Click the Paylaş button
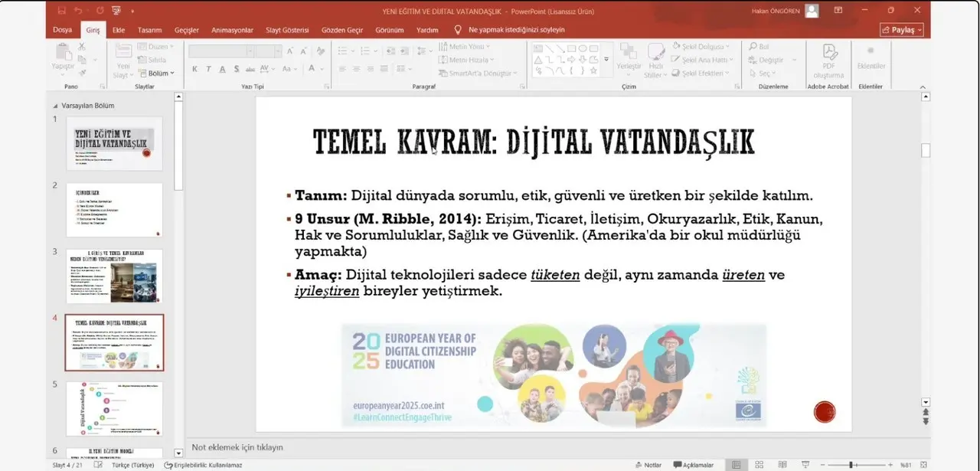Viewport: 980px width, 471px height. 902,30
